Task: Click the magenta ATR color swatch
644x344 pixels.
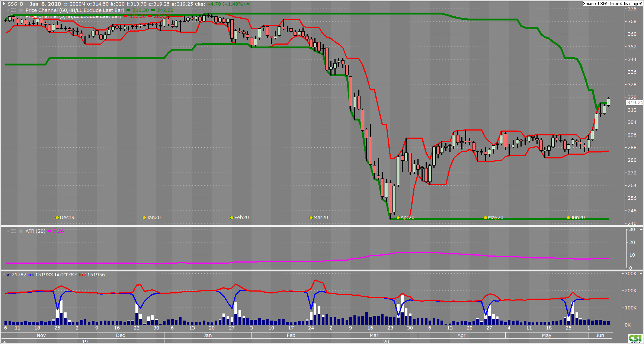Action: point(49,231)
